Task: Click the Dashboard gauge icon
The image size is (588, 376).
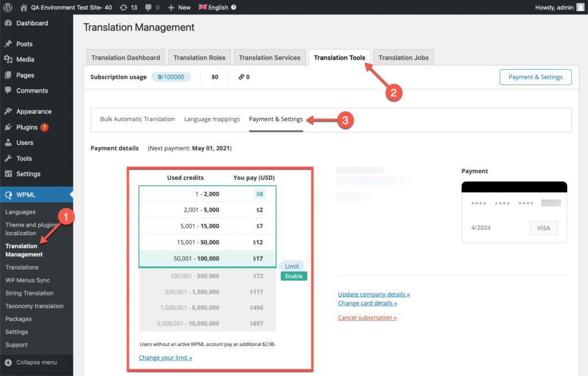Action: [x=8, y=23]
